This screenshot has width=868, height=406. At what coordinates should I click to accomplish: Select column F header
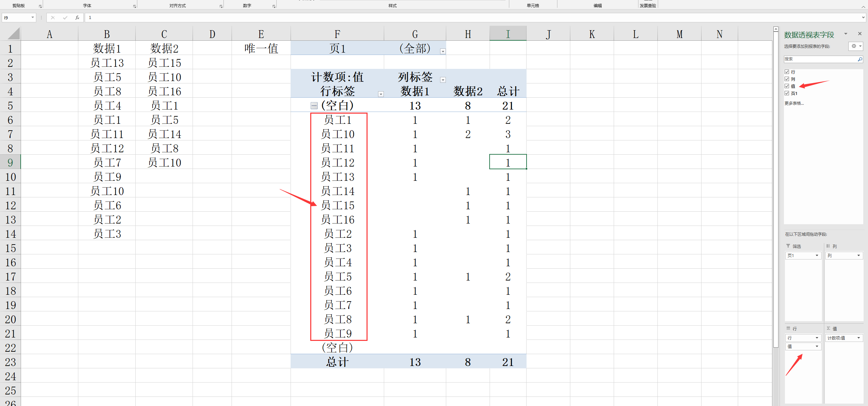[337, 34]
